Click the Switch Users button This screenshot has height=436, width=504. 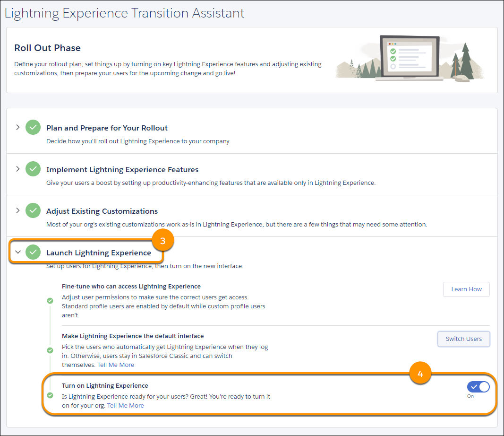464,339
